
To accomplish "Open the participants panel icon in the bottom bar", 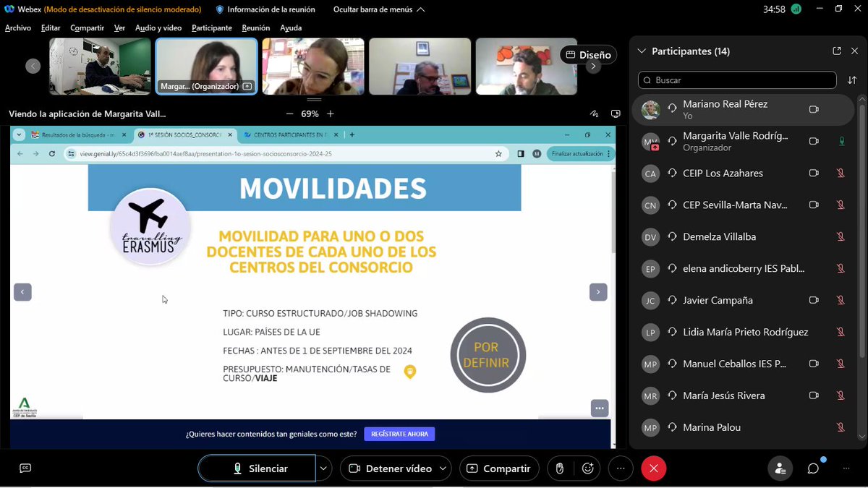I will click(x=780, y=468).
